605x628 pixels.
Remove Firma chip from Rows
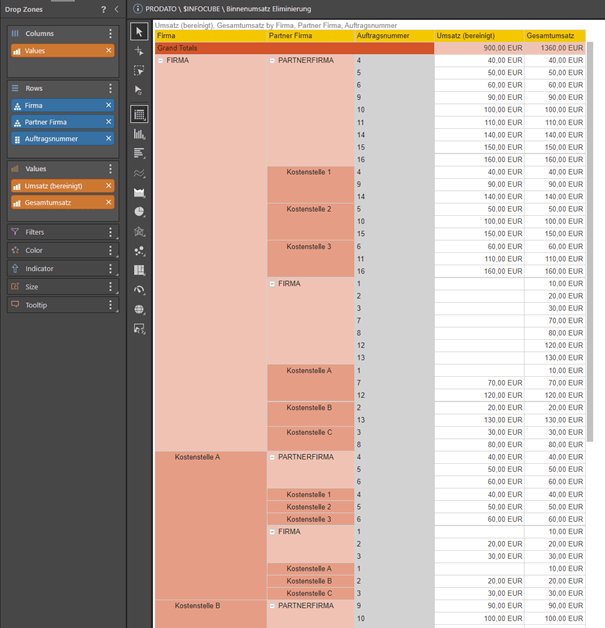[109, 105]
